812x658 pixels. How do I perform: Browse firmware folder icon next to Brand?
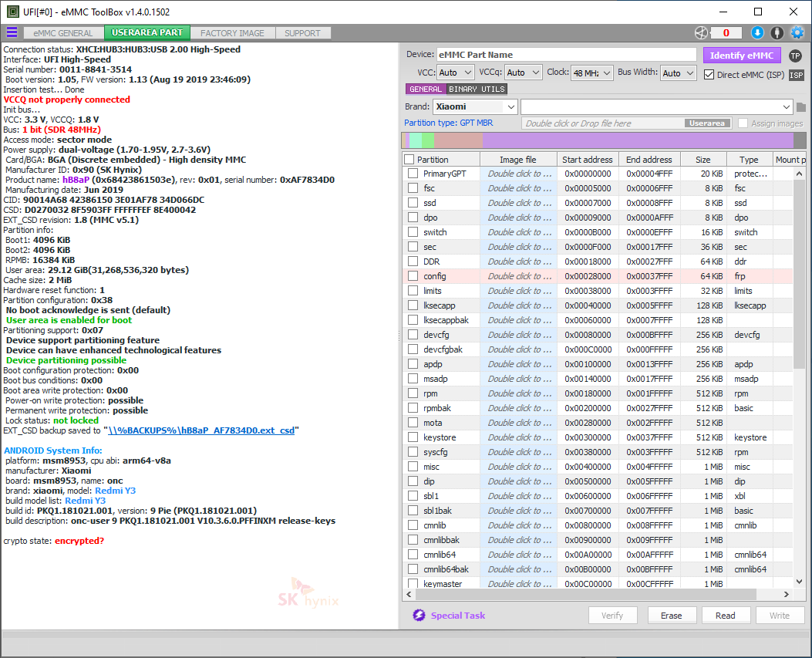(801, 107)
